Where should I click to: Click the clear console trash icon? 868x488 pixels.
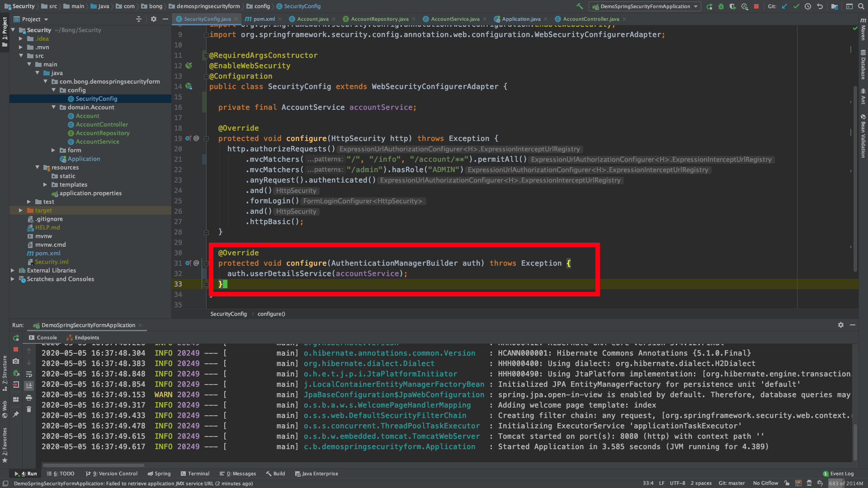(29, 409)
